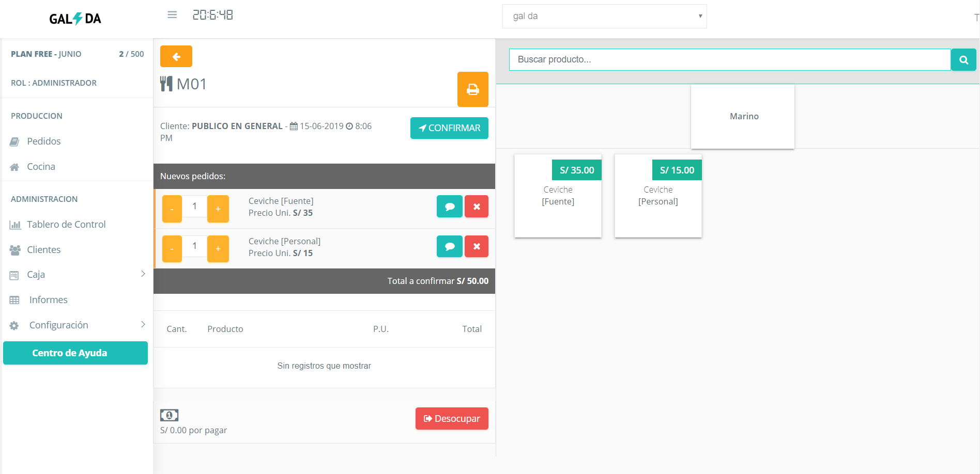Click the ROL : ADMINISTRADOR label
980x474 pixels.
point(54,83)
